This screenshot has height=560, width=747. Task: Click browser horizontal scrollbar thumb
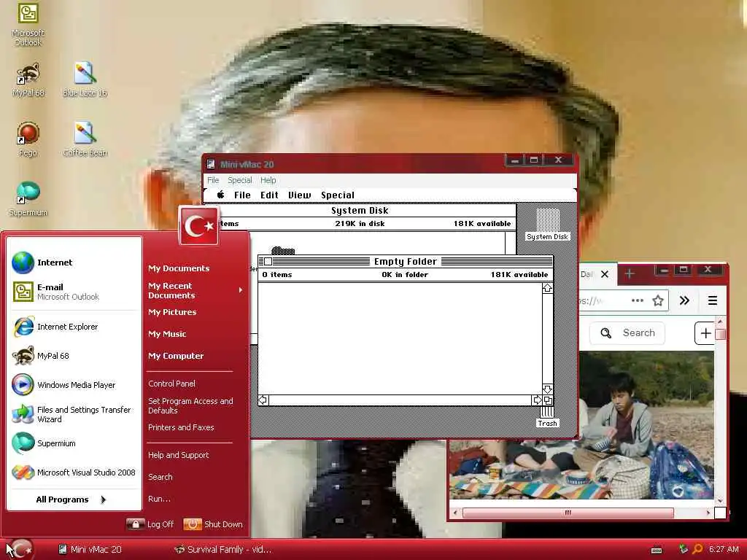click(x=568, y=513)
